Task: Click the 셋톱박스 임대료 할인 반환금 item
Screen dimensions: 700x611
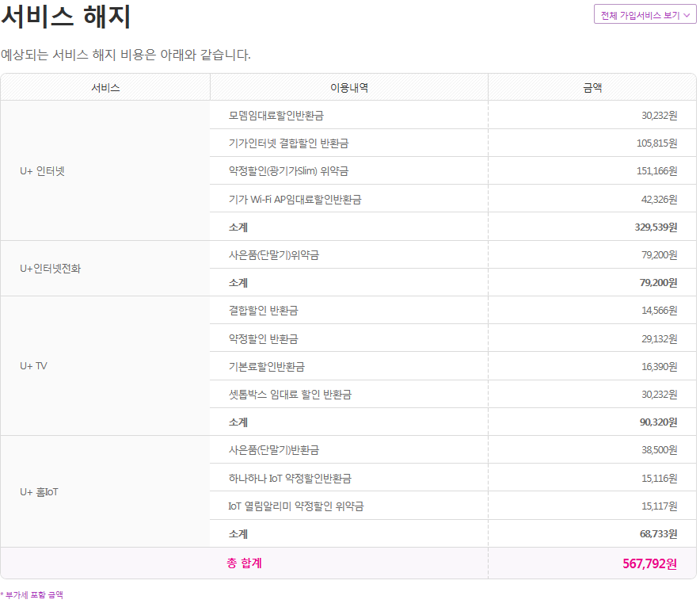Action: 290,394
